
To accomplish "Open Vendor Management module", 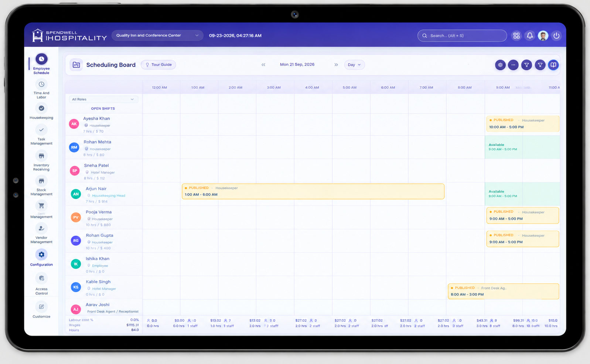I will 41,234.
